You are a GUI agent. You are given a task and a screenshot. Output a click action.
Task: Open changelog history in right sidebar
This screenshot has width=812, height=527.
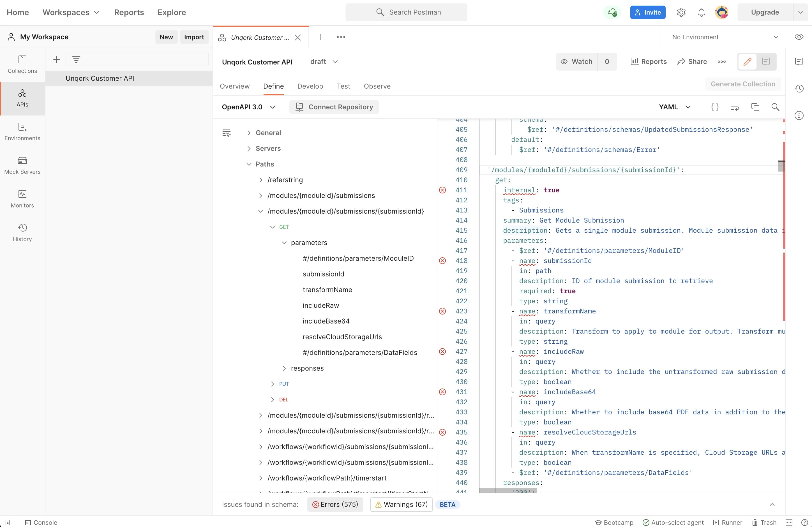pyautogui.click(x=799, y=88)
